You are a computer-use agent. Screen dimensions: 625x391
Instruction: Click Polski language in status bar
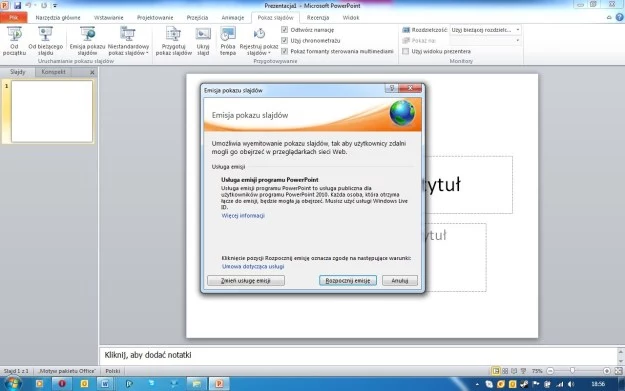pos(113,371)
